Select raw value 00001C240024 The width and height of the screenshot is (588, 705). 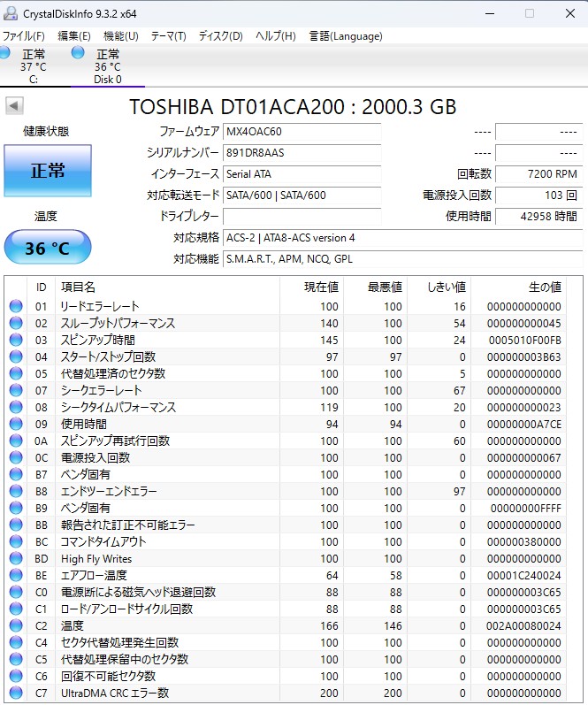coord(523,576)
